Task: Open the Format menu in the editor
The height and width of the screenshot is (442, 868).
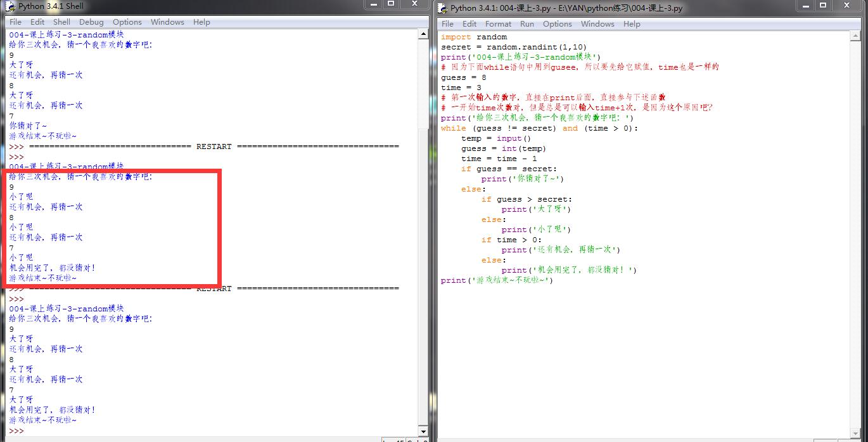Action: pos(498,24)
